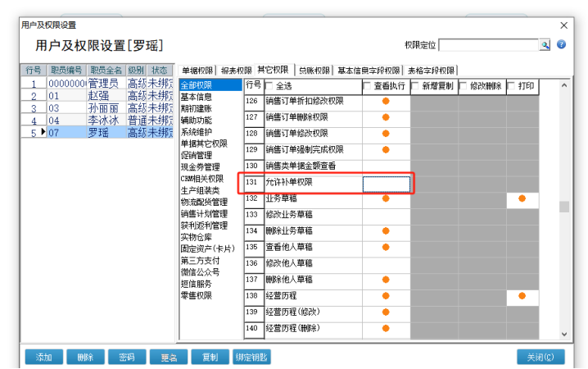Screen dimensions: 588x369
Task: Select 零售权限 category
Action: tap(196, 296)
